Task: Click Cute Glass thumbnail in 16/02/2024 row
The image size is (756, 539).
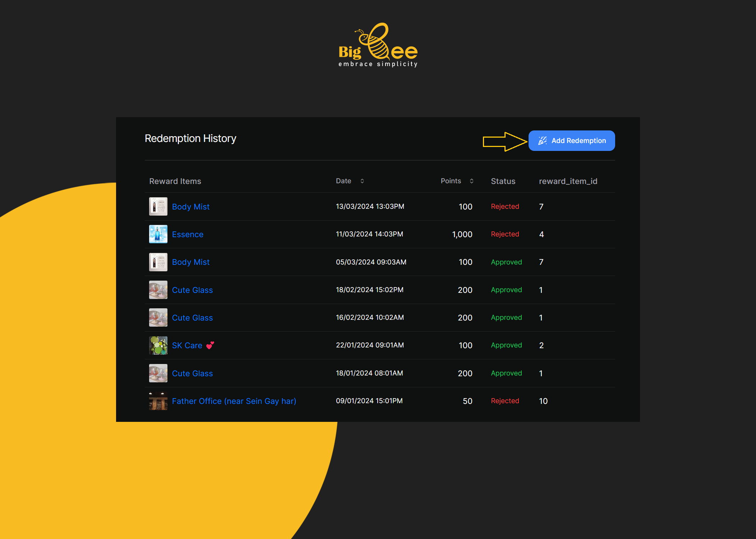Action: pyautogui.click(x=158, y=317)
